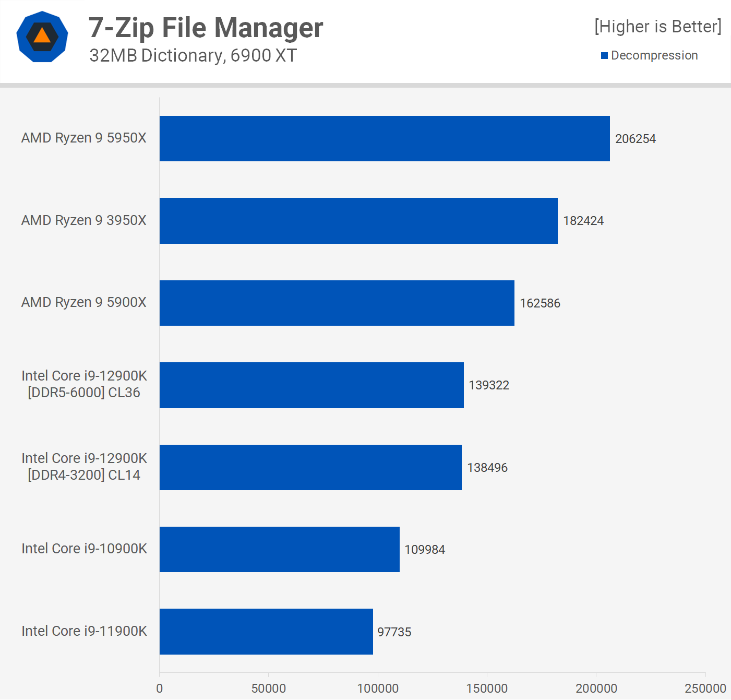Click the blue heptagon logo icon
This screenshot has height=700, width=731.
[x=42, y=37]
